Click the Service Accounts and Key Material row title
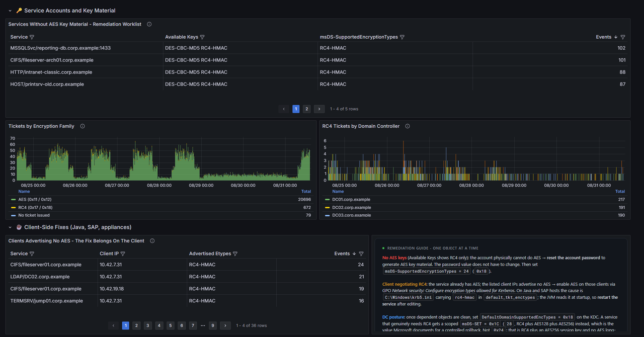Screen dimensions: 644x337 [69, 11]
